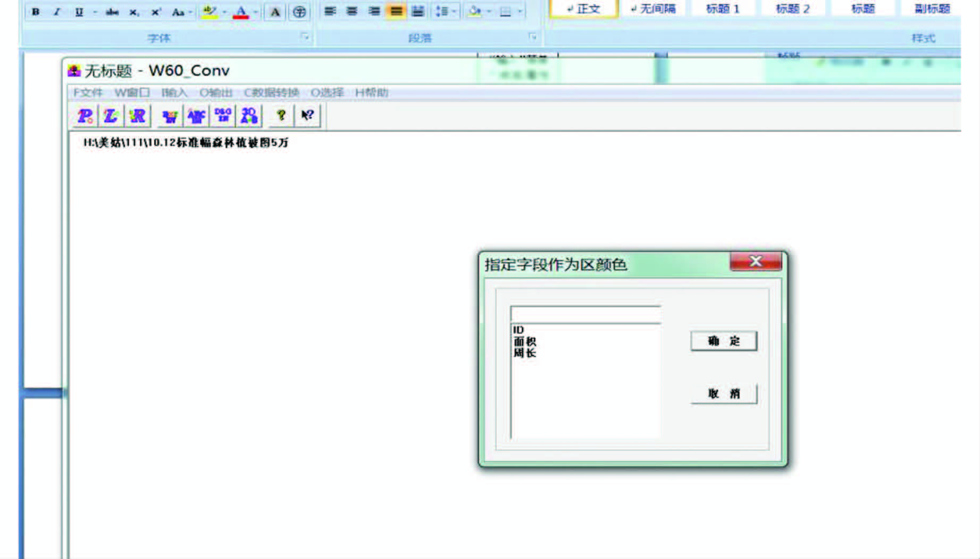Open the F文件 menu
The height and width of the screenshot is (559, 980).
click(88, 92)
